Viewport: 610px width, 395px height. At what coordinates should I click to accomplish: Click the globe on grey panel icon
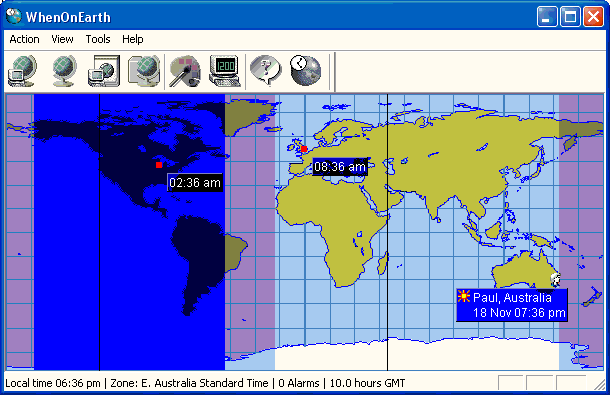tap(144, 71)
